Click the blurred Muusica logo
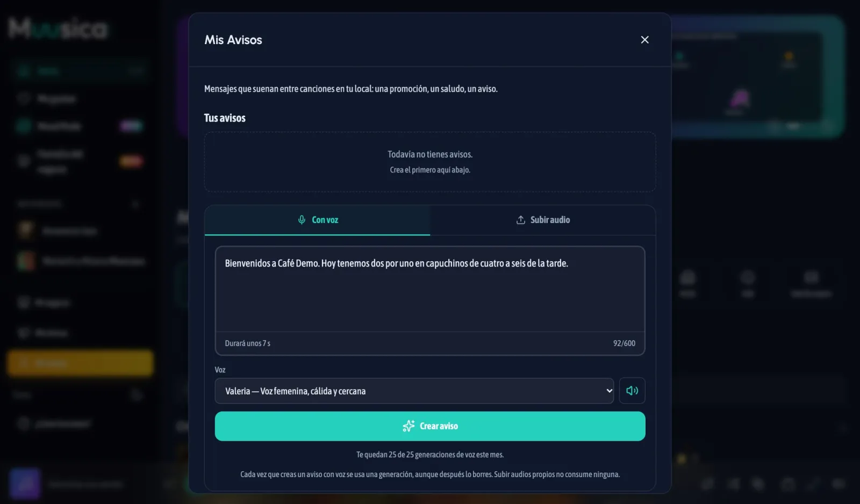The width and height of the screenshot is (860, 504). 58,28
